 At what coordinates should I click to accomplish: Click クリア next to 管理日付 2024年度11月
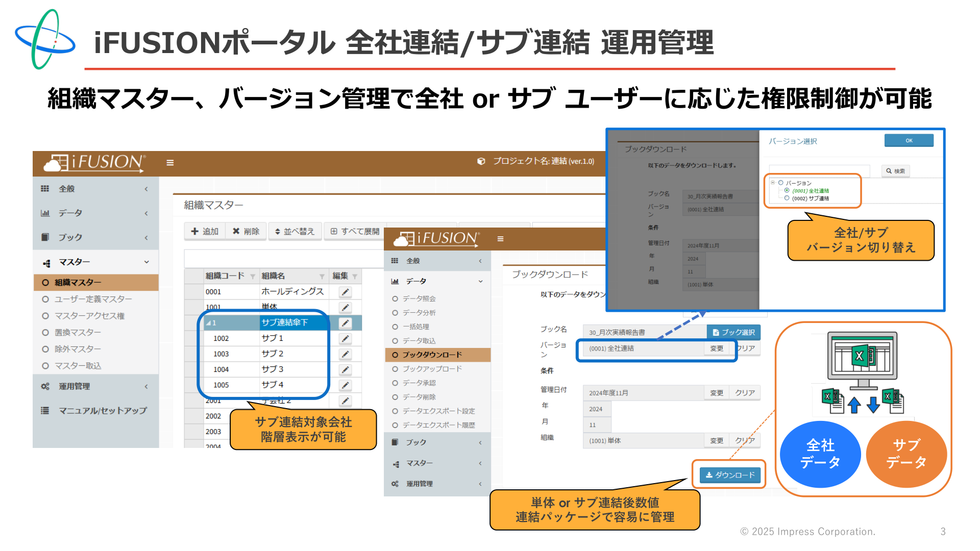[745, 393]
